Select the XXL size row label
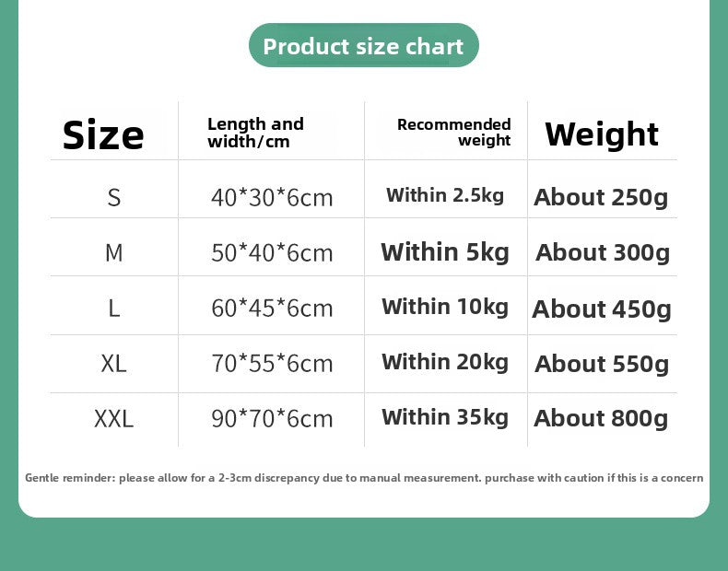The width and height of the screenshot is (728, 571). pyautogui.click(x=114, y=419)
